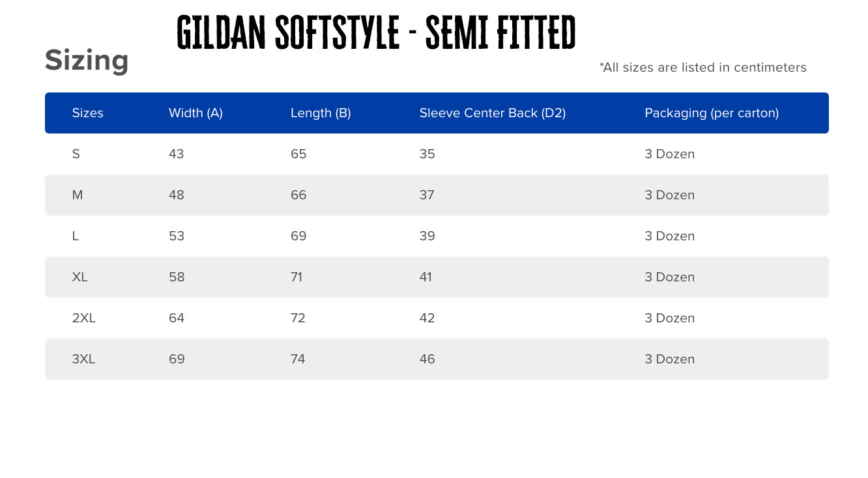Viewport: 868px width, 478px height.
Task: Click the Sizing heading text
Action: click(87, 61)
